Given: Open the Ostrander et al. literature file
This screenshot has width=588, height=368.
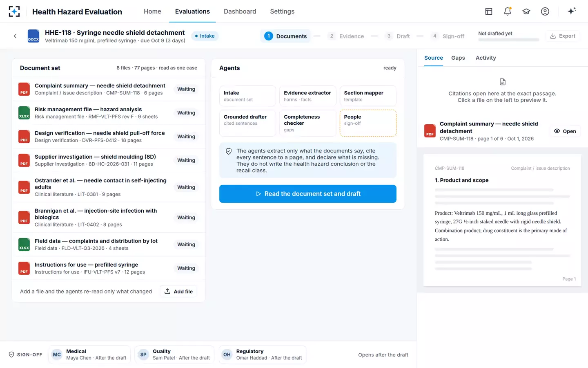Looking at the screenshot, I should click(x=109, y=187).
